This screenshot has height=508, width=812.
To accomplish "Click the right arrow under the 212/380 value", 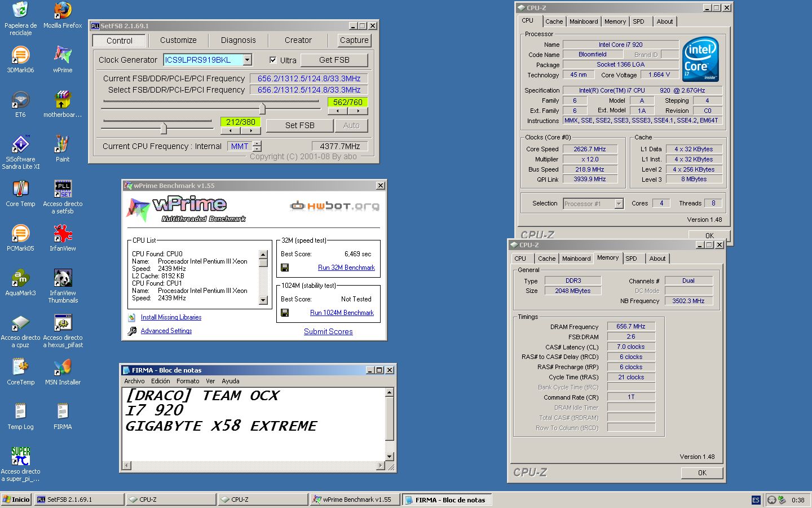I will click(251, 131).
